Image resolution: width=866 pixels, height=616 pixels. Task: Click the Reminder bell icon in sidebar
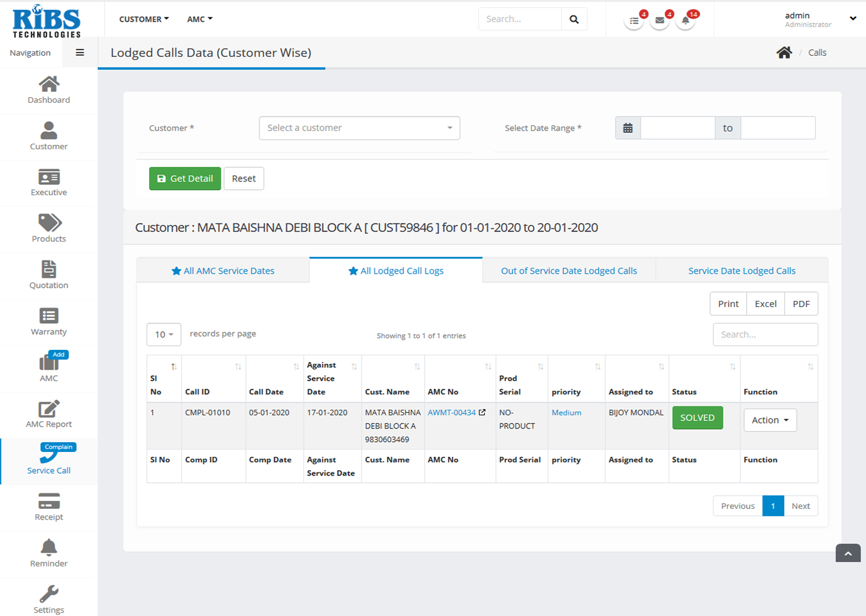click(49, 547)
